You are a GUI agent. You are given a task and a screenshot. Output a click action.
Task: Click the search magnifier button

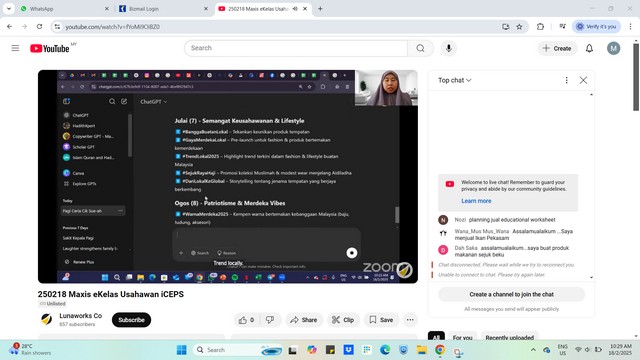click(420, 48)
